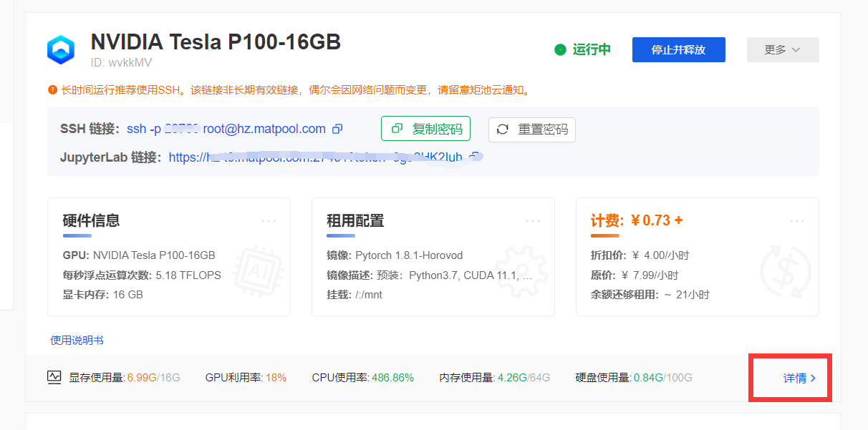Select the NVIDIA Tesla P100-16GB title
The height and width of the screenshot is (430, 868).
pyautogui.click(x=216, y=42)
